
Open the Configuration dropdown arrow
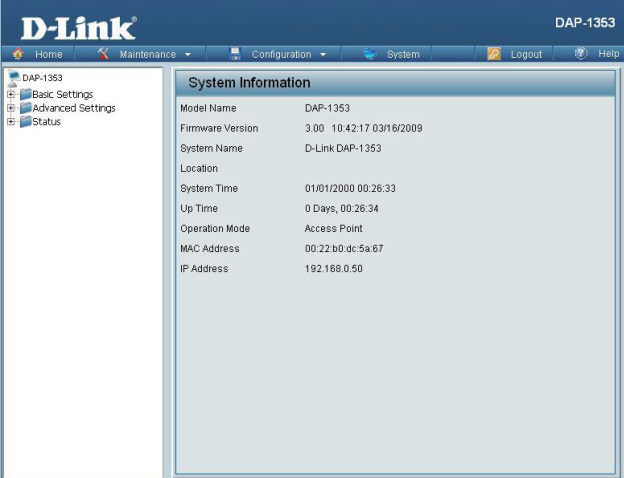click(323, 55)
